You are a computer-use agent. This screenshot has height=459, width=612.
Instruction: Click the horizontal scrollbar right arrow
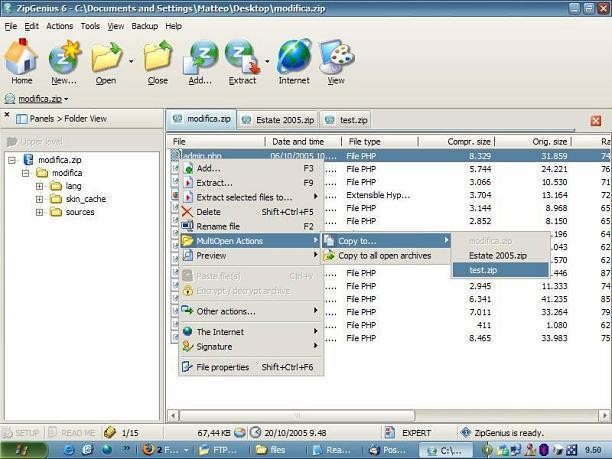pos(605,415)
